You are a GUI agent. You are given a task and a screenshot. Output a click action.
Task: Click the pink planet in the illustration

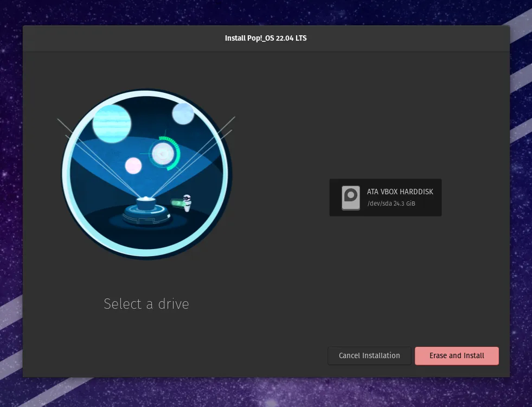click(133, 166)
